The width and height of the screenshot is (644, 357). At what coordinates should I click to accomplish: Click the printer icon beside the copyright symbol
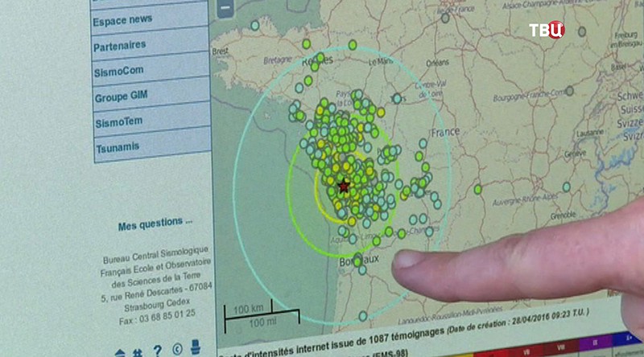pos(196,347)
